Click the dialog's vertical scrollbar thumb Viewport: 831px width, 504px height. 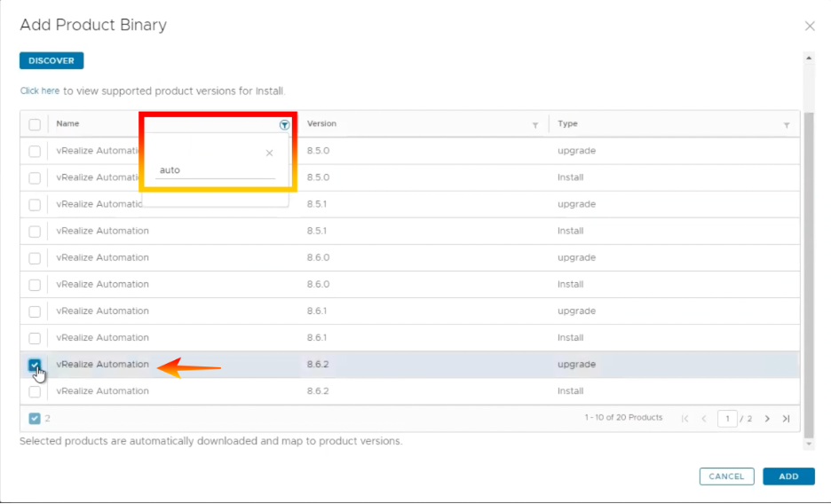click(x=809, y=275)
